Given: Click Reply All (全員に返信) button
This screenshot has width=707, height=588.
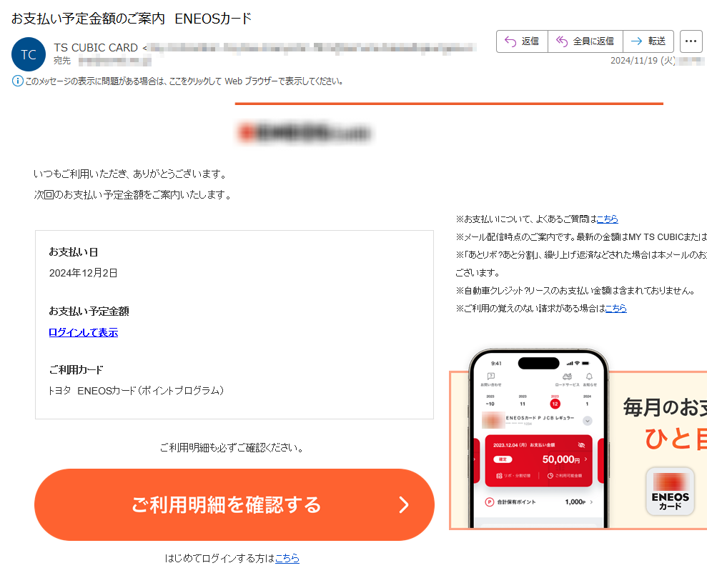Looking at the screenshot, I should pos(585,41).
